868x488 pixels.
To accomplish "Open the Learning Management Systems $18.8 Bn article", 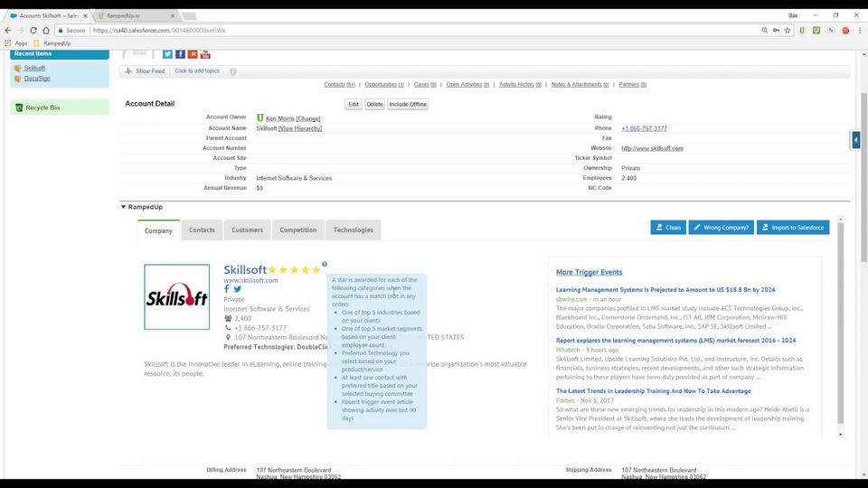I will click(665, 289).
